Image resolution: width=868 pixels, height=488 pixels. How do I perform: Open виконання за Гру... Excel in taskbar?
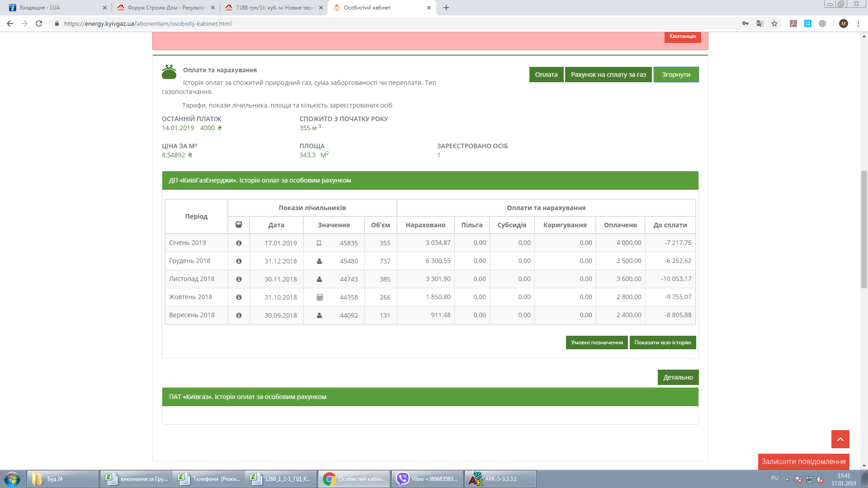point(136,479)
